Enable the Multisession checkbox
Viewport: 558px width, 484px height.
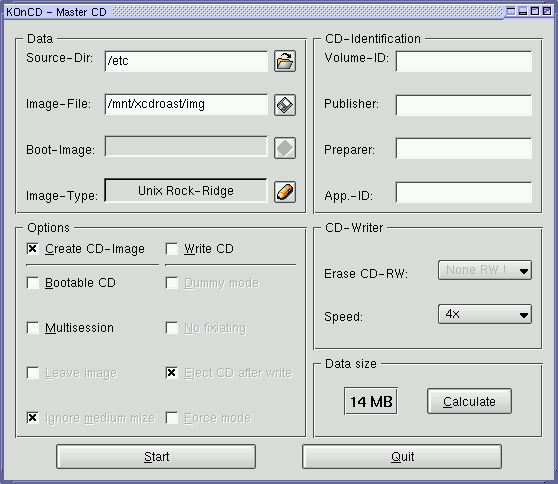pos(33,328)
